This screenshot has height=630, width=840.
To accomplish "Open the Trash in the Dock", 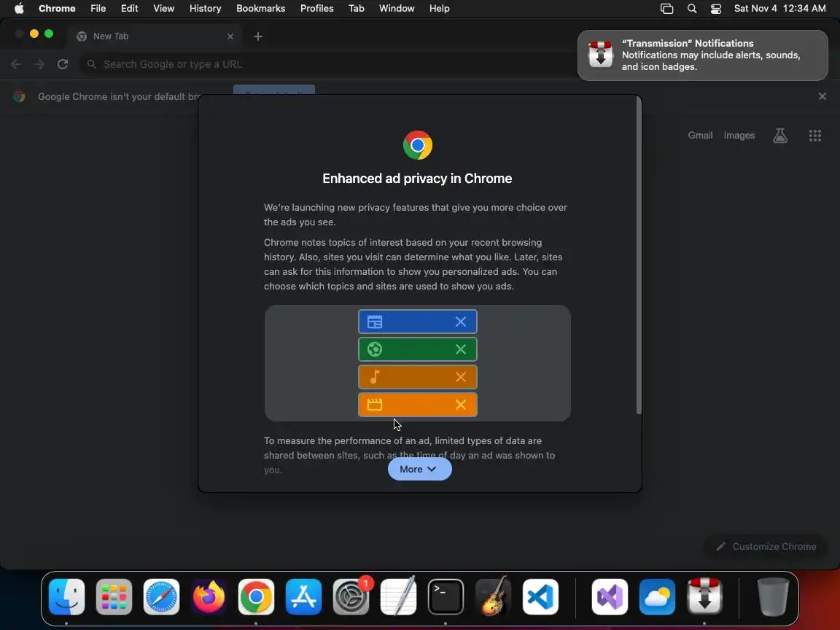I will pos(773,596).
